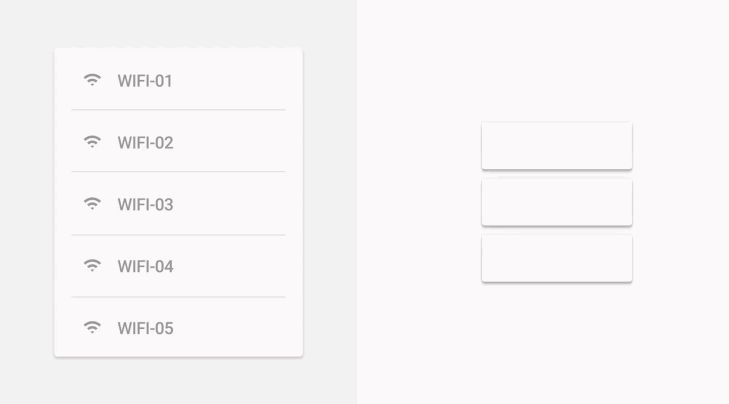Image resolution: width=729 pixels, height=404 pixels.
Task: Click the Wi-Fi signal icon beside WIFI-05
Action: coord(92,327)
